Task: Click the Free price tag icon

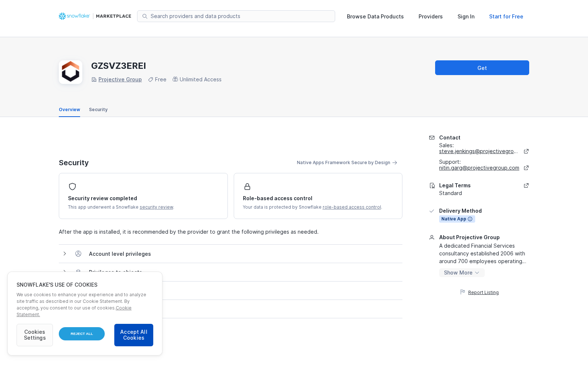Action: click(x=151, y=79)
